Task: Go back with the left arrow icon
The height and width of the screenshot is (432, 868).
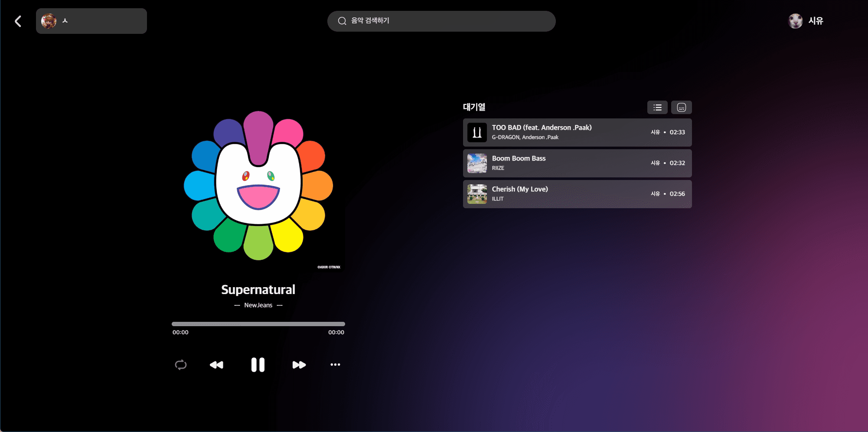Action: tap(18, 21)
